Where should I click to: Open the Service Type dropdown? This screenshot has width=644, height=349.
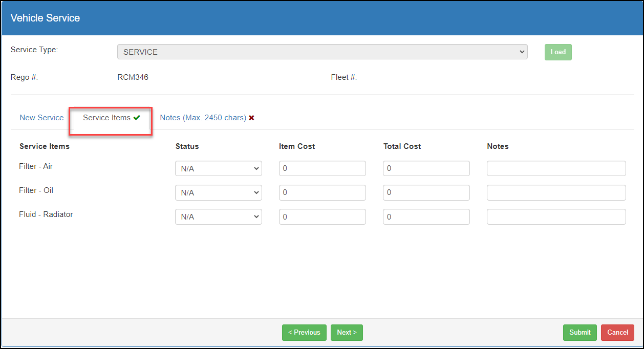point(322,52)
